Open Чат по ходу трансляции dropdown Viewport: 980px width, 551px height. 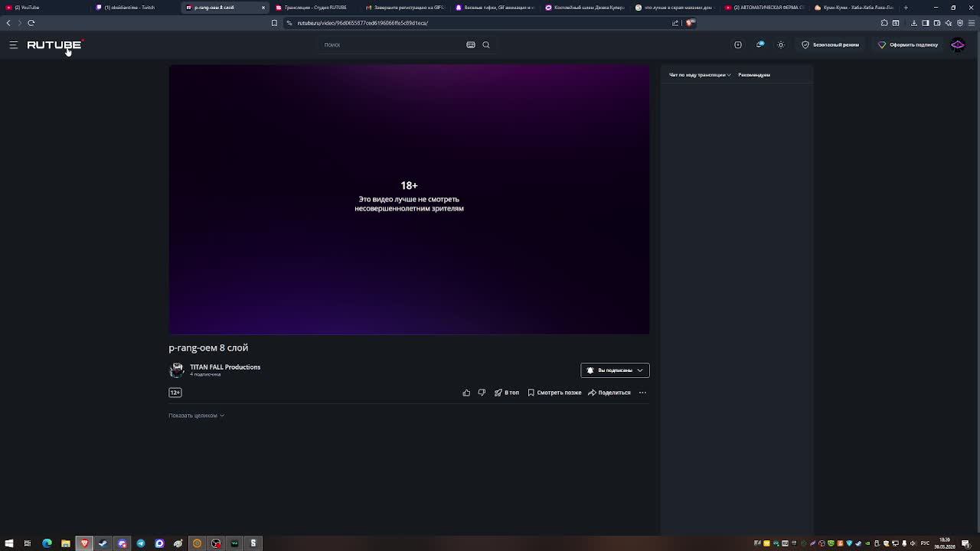point(700,75)
